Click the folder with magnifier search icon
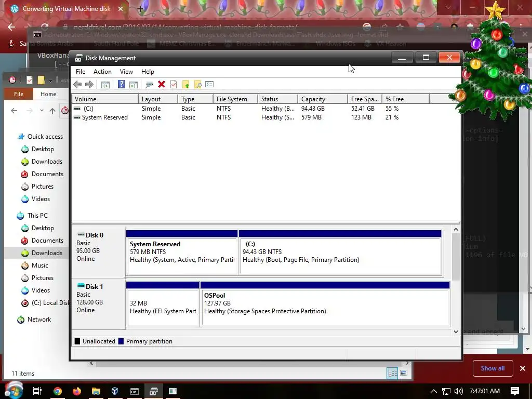532x399 pixels. (197, 85)
